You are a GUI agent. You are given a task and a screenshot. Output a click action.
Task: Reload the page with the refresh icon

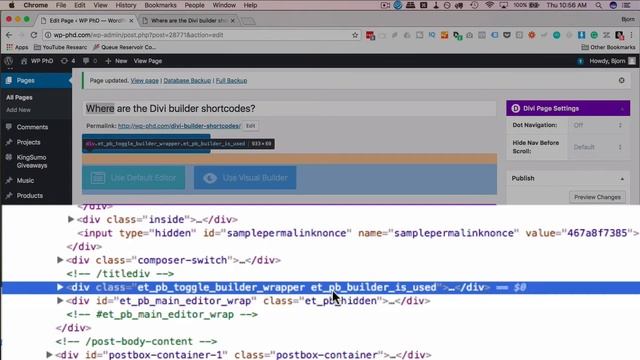point(34,35)
